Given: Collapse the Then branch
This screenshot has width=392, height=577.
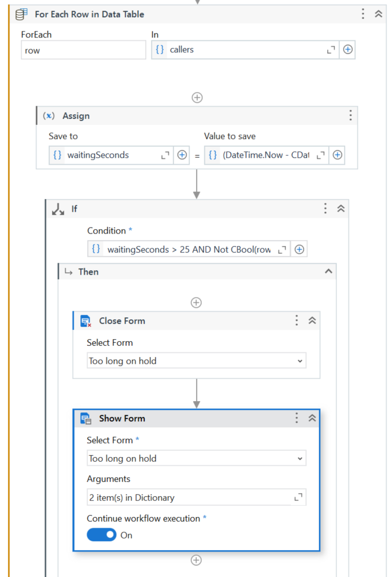Looking at the screenshot, I should (328, 272).
